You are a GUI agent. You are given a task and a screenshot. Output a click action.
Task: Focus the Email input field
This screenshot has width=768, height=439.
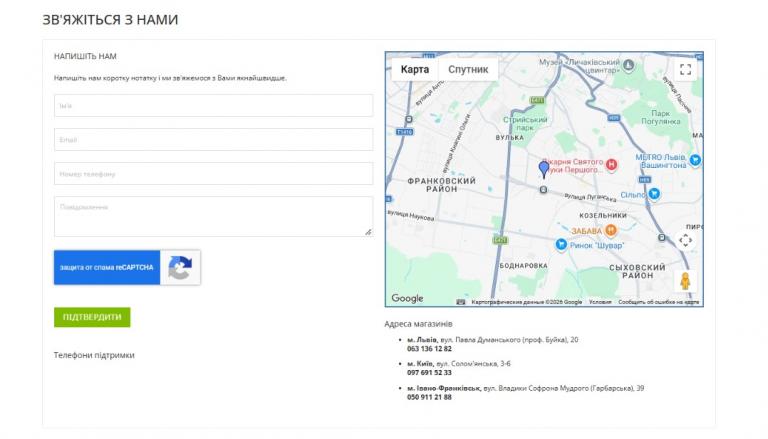pos(214,140)
